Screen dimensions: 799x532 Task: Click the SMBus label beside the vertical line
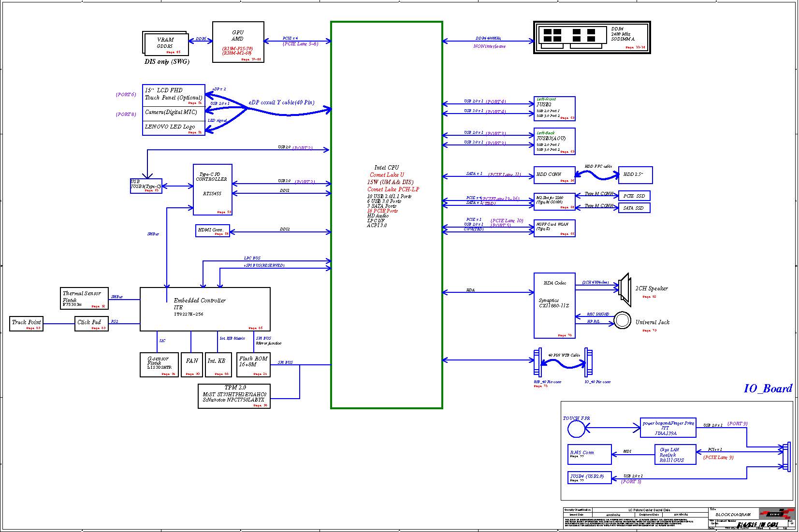point(153,234)
